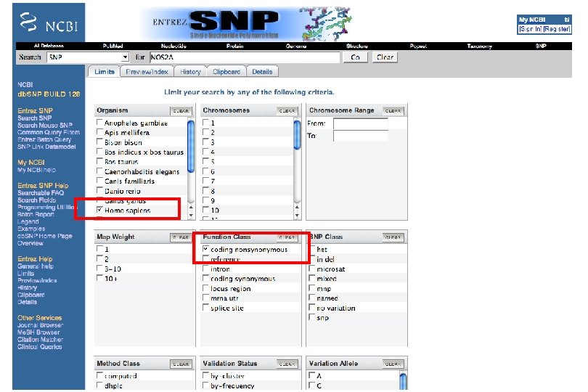This screenshot has width=588, height=392.
Task: Click the Chromosomes list scrollbar thumb
Action: (x=297, y=134)
